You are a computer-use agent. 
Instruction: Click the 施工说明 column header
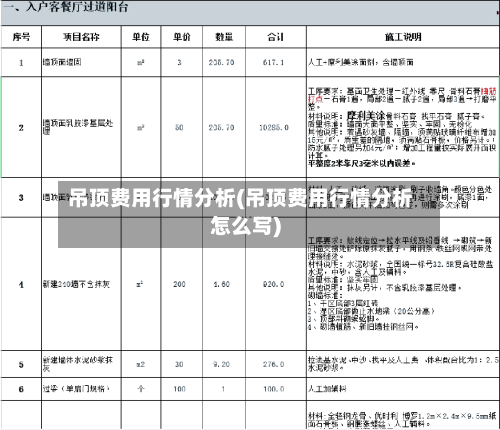tap(403, 37)
